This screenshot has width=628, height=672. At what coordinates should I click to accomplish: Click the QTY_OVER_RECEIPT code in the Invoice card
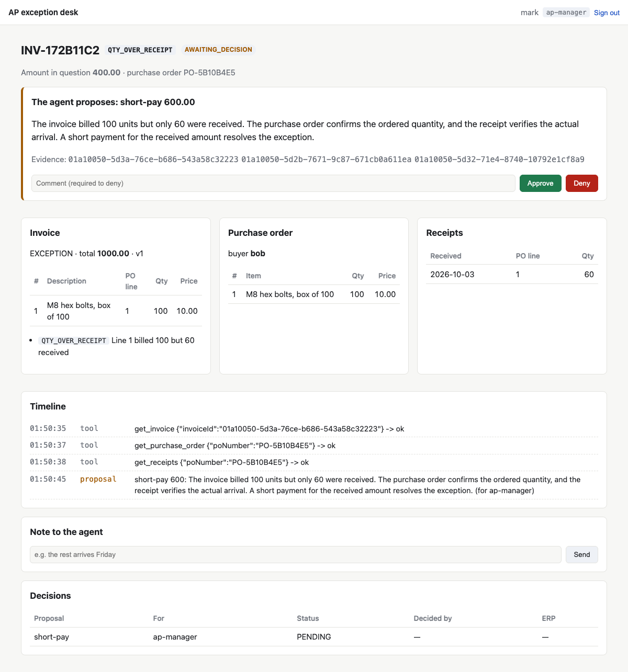pos(74,340)
